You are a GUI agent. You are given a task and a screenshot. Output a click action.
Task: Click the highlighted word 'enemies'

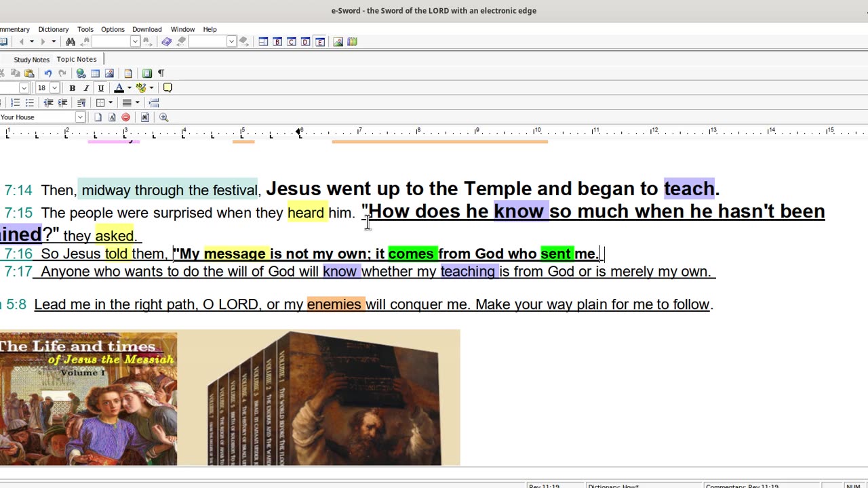334,305
